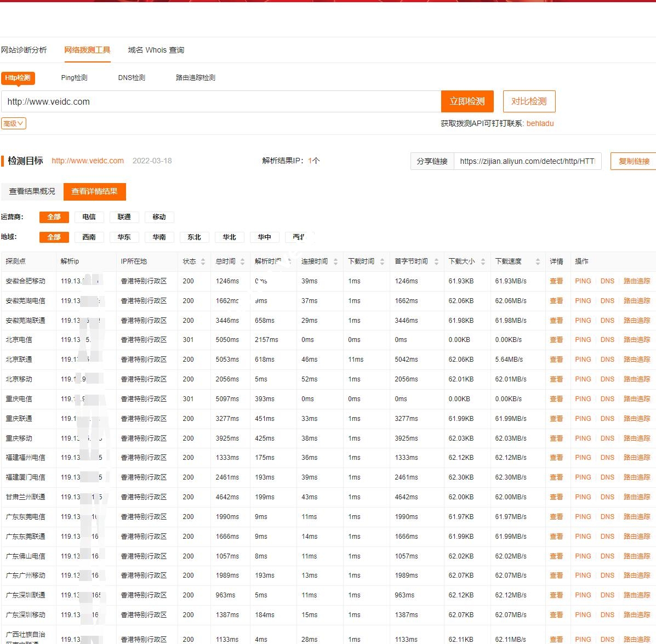The image size is (656, 644).
Task: Filter region by 华东
Action: click(x=124, y=237)
